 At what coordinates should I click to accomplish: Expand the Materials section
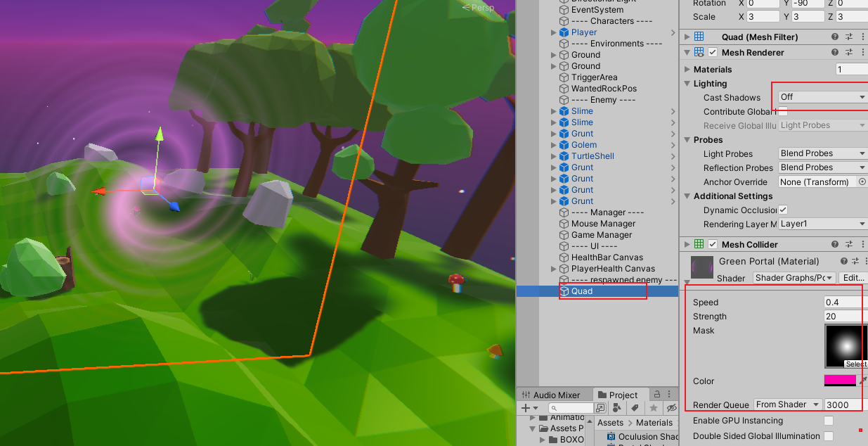[687, 70]
